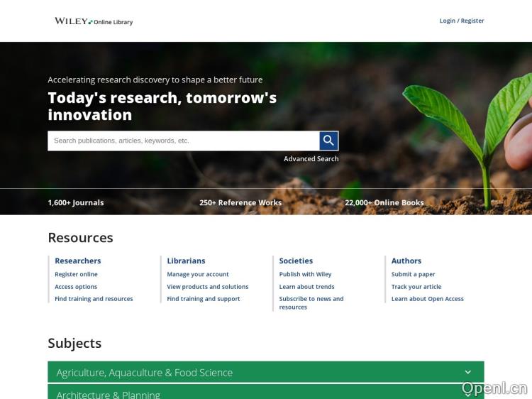Select the 250+ Reference Works tab

point(240,202)
